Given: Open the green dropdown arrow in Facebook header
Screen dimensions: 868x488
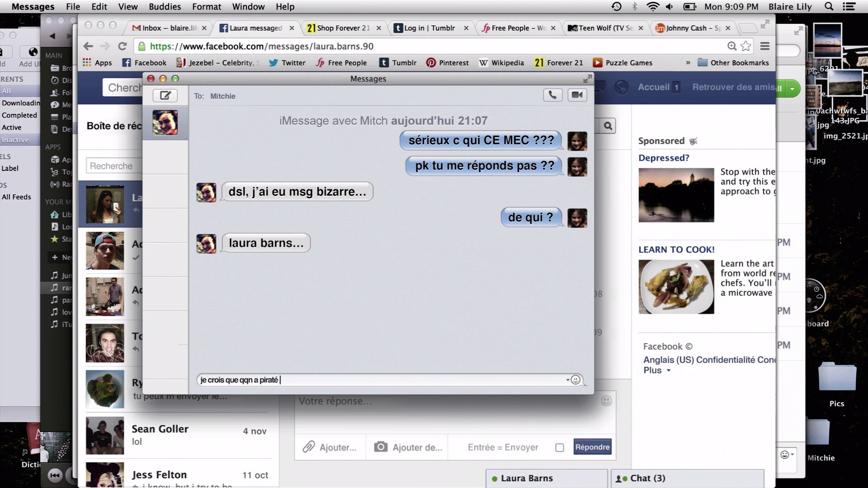Looking at the screenshot, I should coord(792,89).
